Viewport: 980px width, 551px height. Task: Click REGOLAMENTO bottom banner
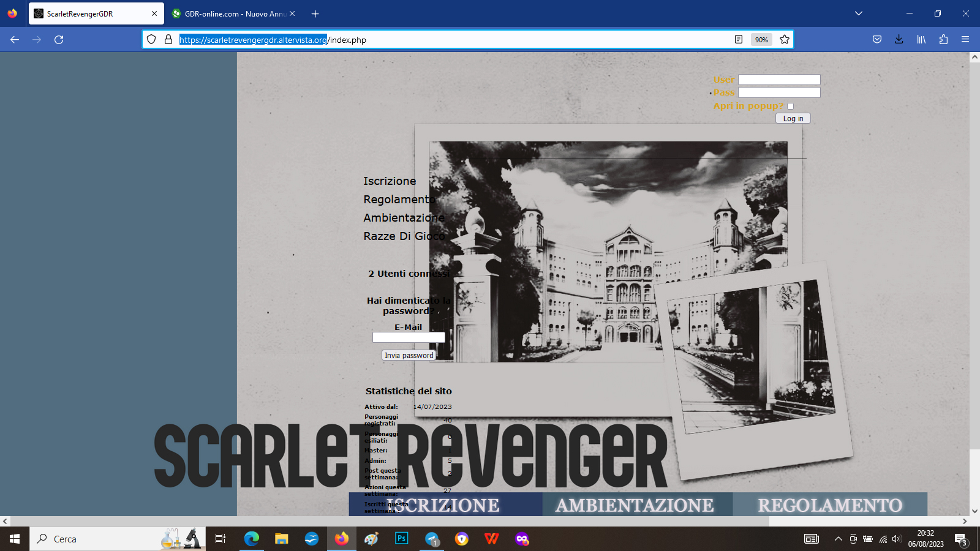pos(830,505)
